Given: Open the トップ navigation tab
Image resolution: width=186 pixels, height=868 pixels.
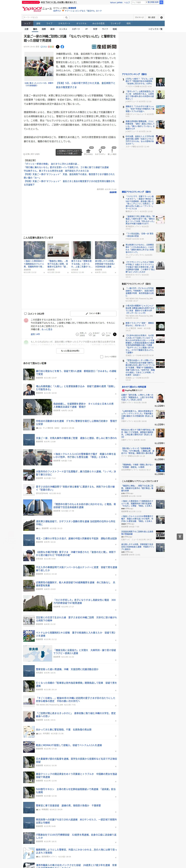Looking at the screenshot, I should [27, 24].
